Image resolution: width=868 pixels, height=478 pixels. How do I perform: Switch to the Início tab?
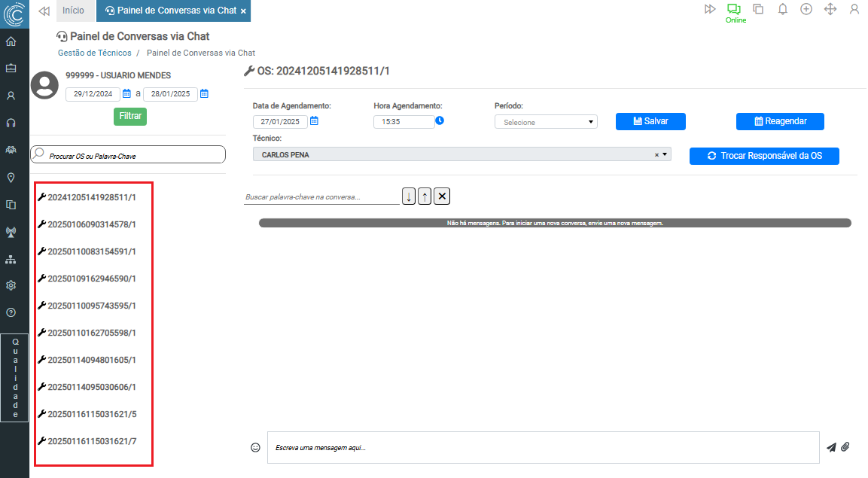pyautogui.click(x=74, y=11)
